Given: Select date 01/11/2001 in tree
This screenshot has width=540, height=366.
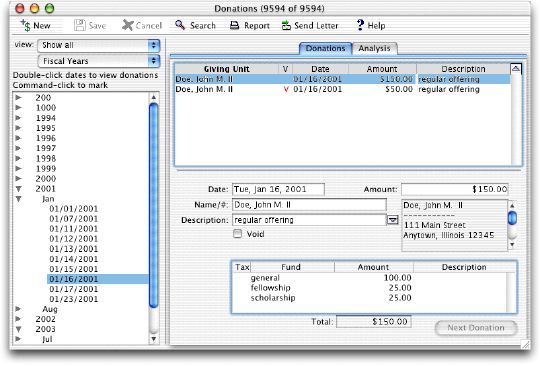Looking at the screenshot, I should 74,229.
